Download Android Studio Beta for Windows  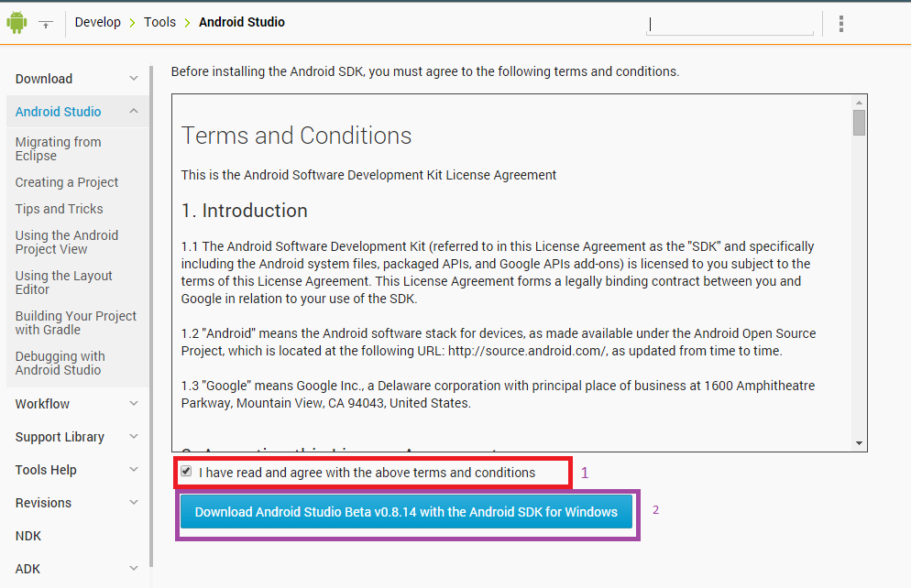[x=406, y=512]
